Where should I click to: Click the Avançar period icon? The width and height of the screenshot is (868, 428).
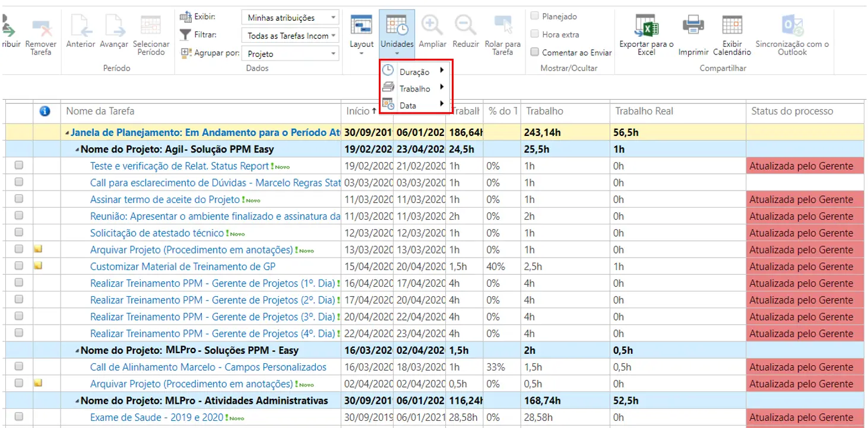tap(113, 26)
